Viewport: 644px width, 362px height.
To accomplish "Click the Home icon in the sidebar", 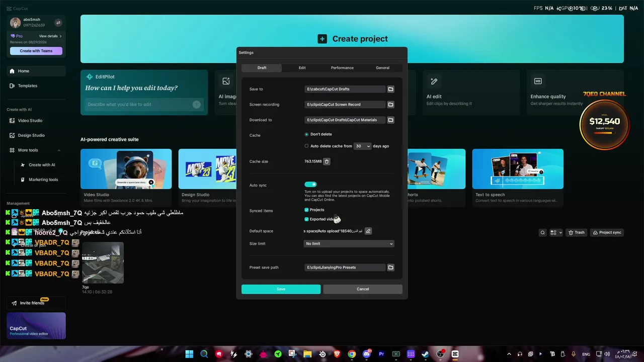I will [x=12, y=71].
